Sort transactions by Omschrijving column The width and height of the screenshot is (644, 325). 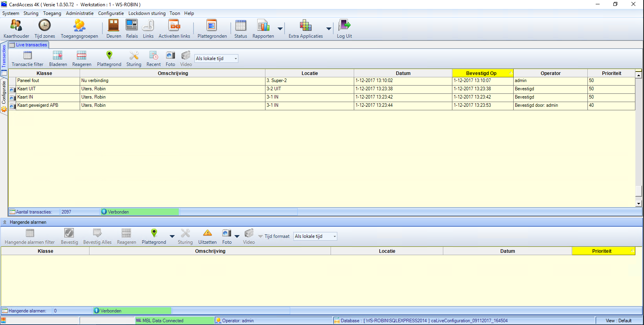pos(173,73)
